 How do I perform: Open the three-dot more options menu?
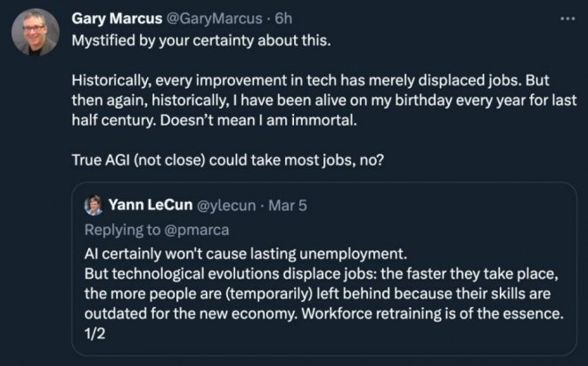pos(567,17)
